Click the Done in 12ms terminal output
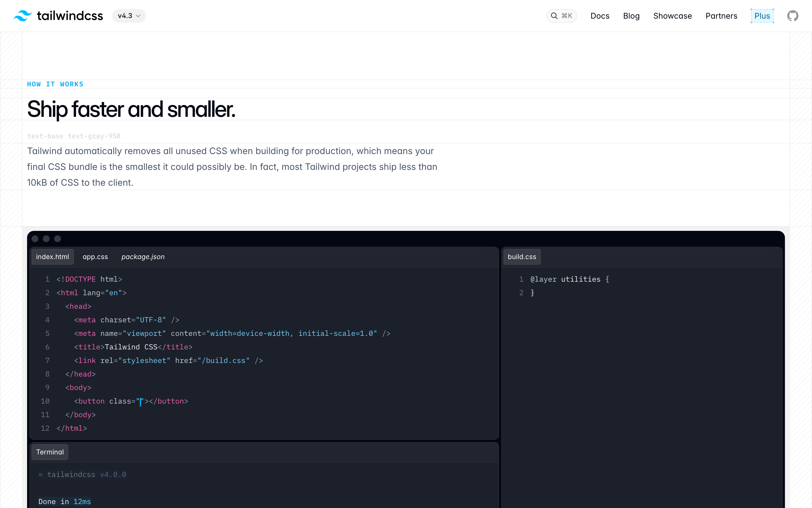 pyautogui.click(x=65, y=502)
